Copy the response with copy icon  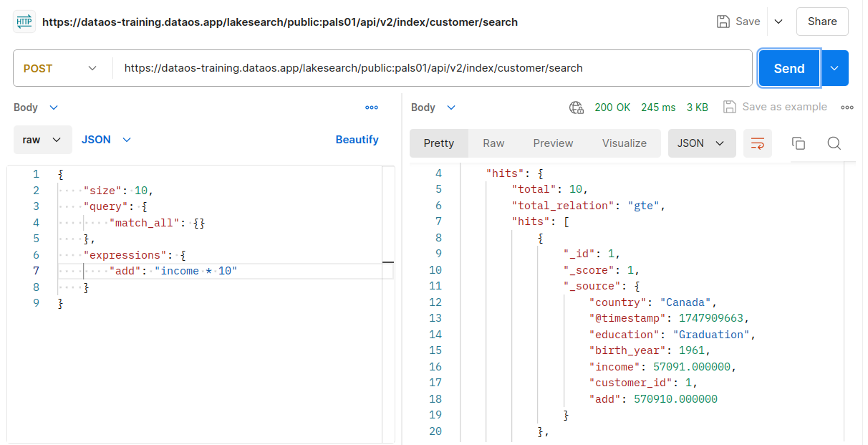point(799,143)
